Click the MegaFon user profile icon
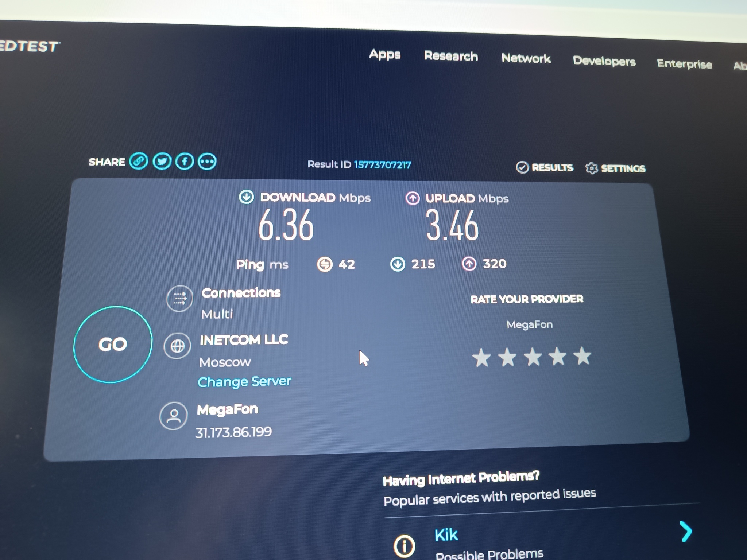This screenshot has width=747, height=560. 174,416
